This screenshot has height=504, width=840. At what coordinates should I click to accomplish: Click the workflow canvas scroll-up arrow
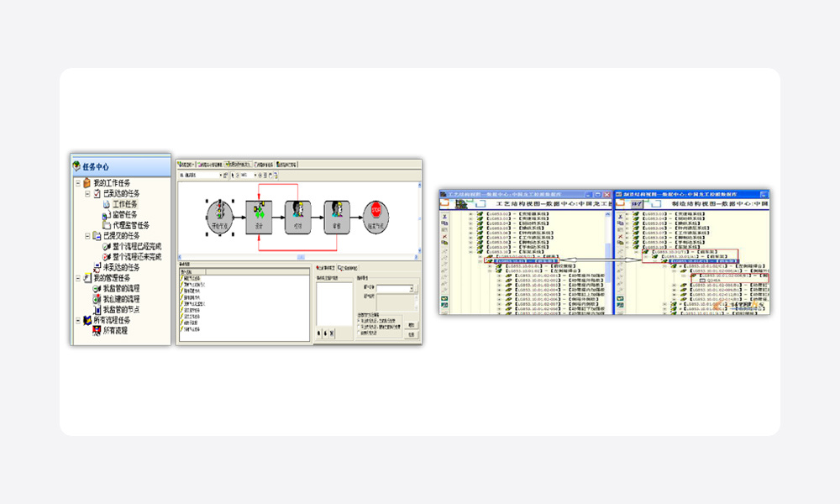pos(419,186)
